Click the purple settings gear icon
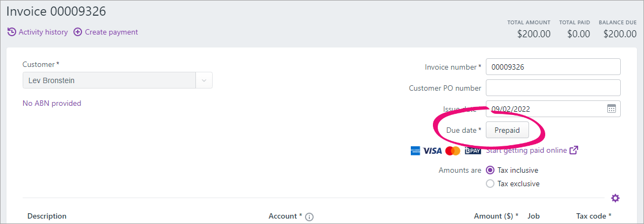 [615, 198]
